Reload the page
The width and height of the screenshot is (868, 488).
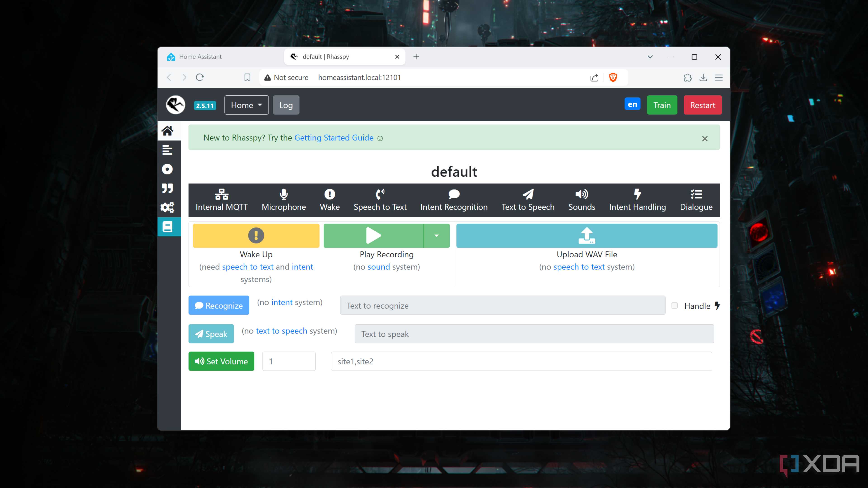tap(200, 77)
